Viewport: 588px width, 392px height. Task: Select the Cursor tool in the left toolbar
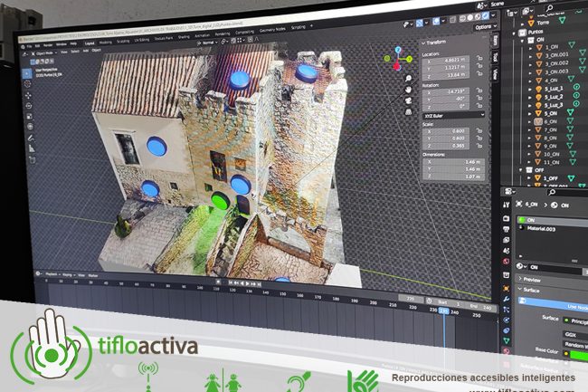tap(28, 84)
